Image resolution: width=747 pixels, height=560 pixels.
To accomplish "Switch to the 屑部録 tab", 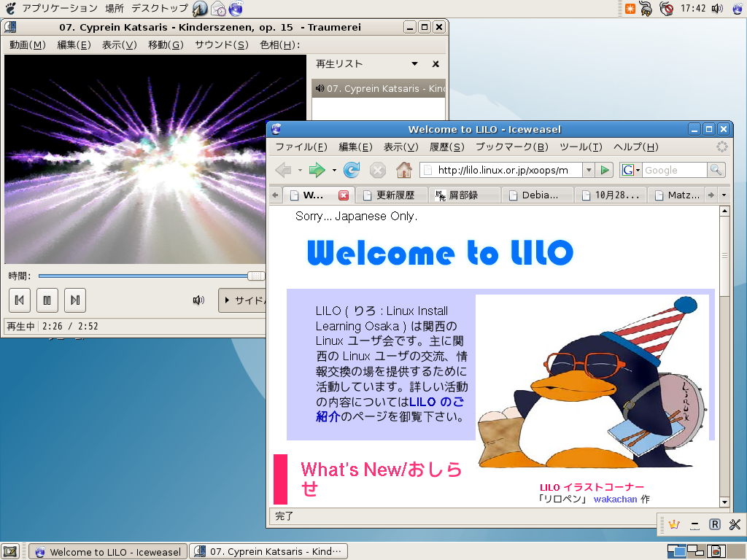I will pos(465,195).
